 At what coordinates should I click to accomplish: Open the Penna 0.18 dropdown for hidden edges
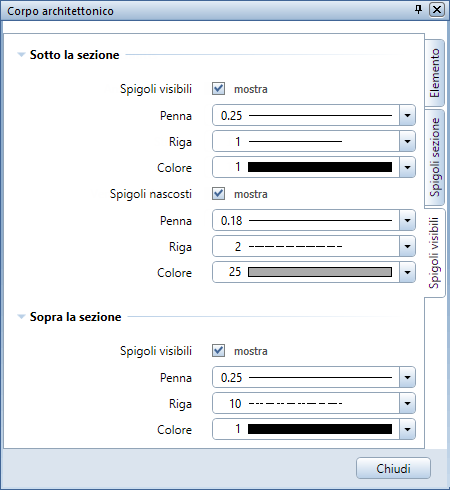(407, 220)
